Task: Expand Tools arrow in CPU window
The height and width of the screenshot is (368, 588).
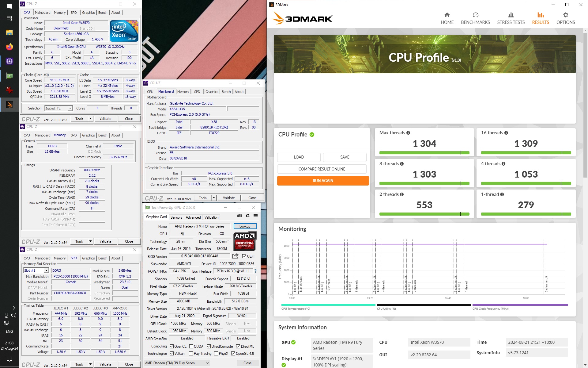Action: 90,119
